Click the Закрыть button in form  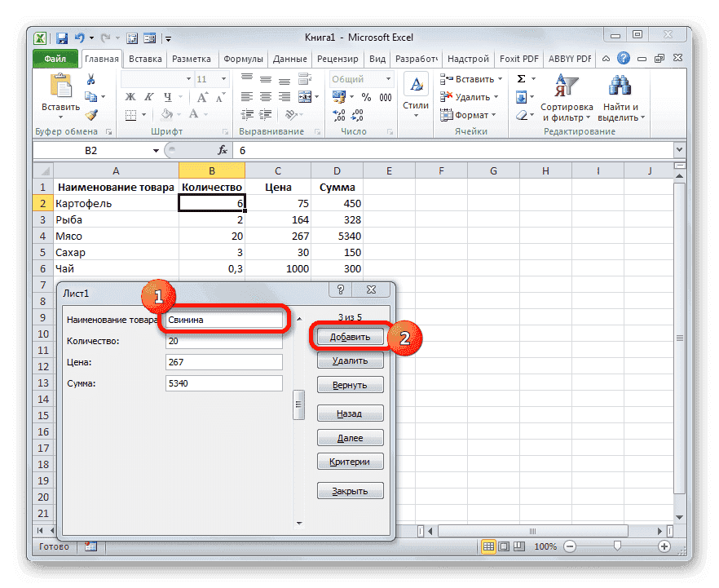pyautogui.click(x=350, y=490)
